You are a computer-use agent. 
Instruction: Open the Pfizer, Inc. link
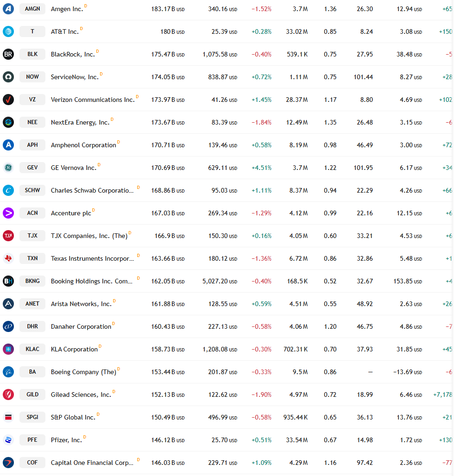(67, 440)
